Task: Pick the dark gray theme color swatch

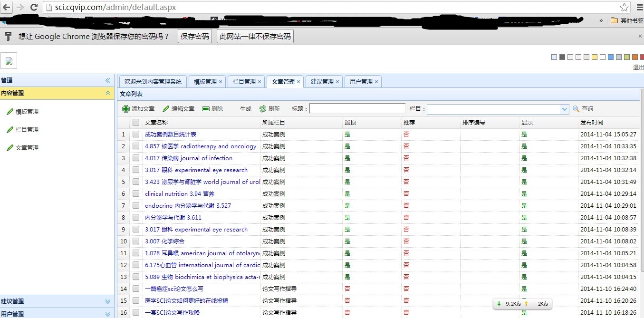Action: [562, 57]
